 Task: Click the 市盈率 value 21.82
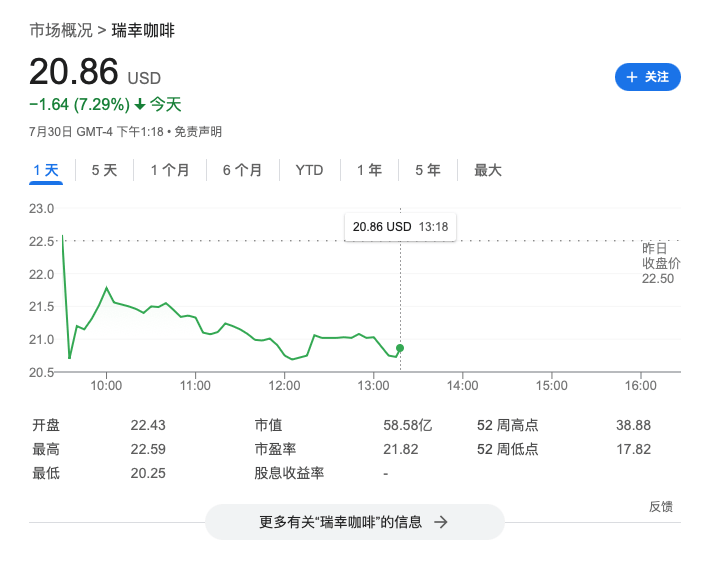coord(401,449)
